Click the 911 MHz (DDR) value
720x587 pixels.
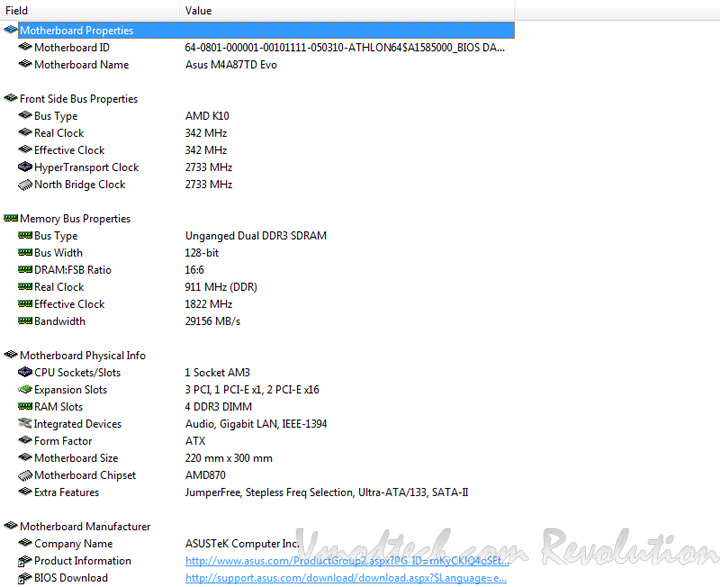pyautogui.click(x=221, y=287)
